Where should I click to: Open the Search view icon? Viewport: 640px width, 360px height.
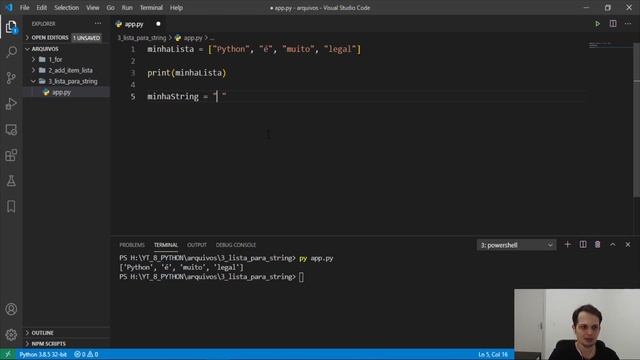click(11, 52)
